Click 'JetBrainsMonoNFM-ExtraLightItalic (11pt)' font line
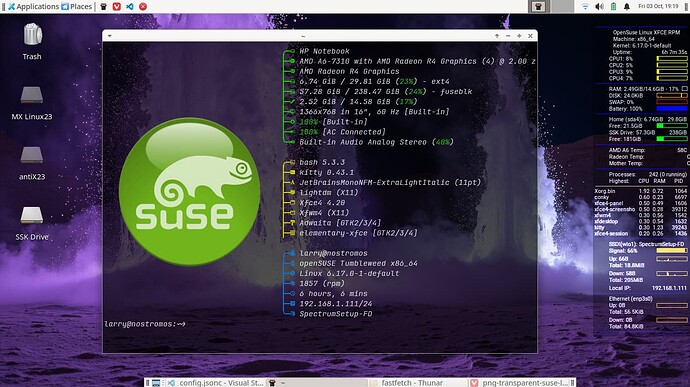 [x=390, y=183]
